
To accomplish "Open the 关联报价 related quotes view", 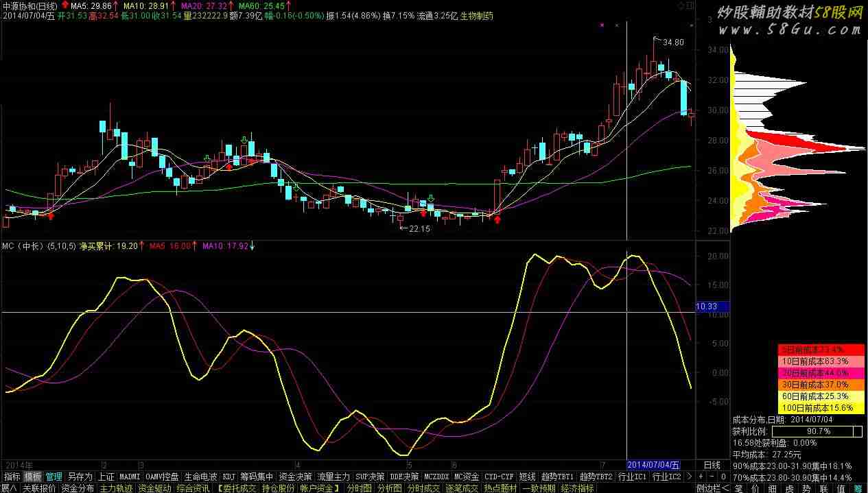I will [x=39, y=488].
